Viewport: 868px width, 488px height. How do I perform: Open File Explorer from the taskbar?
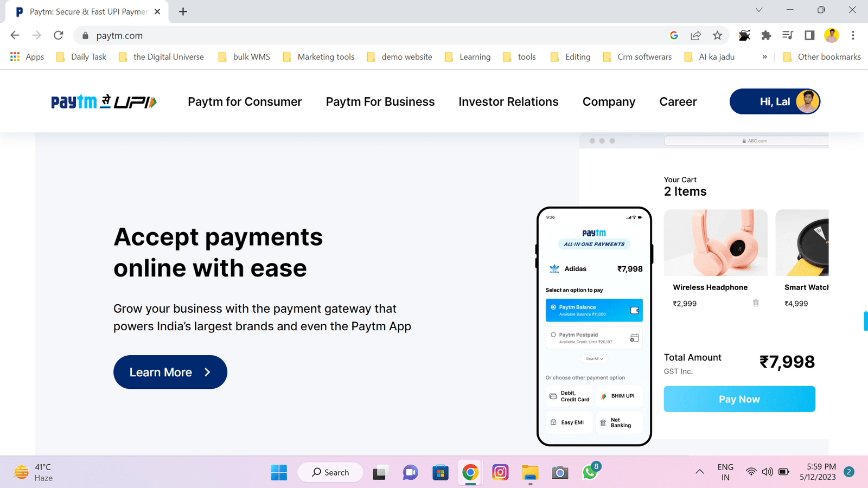pyautogui.click(x=530, y=472)
